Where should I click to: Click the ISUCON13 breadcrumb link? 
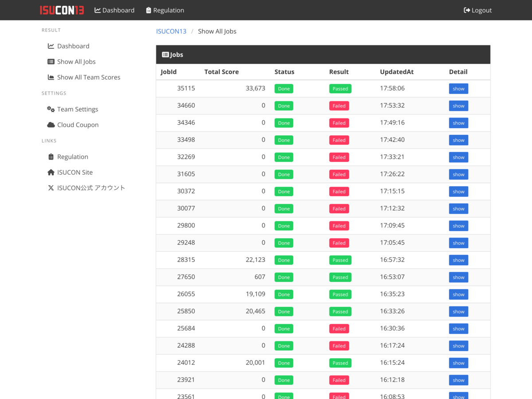coord(171,31)
